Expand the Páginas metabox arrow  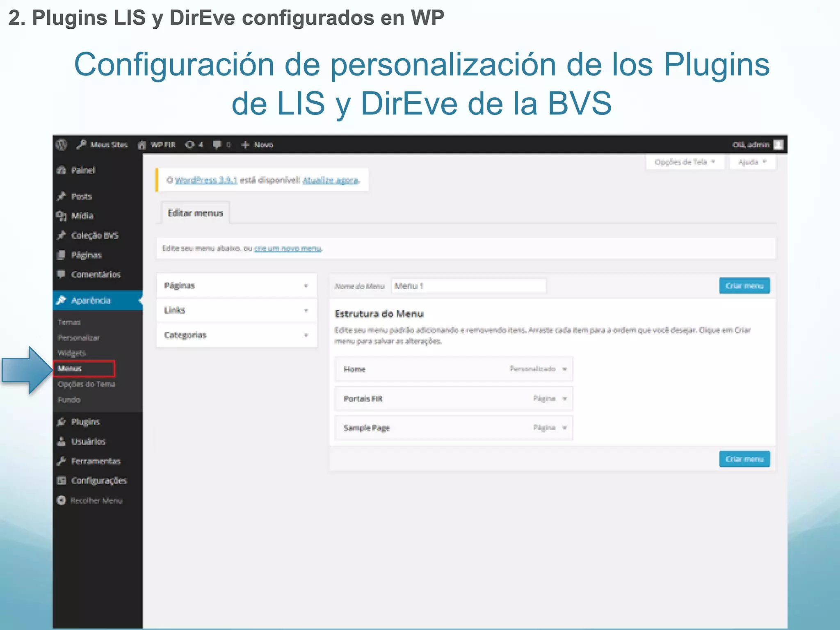coord(306,285)
